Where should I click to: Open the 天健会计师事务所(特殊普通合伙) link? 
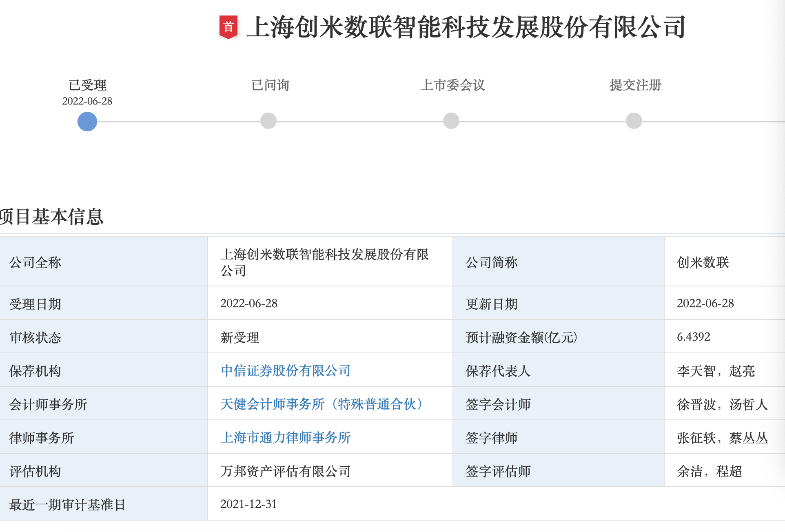(x=322, y=404)
